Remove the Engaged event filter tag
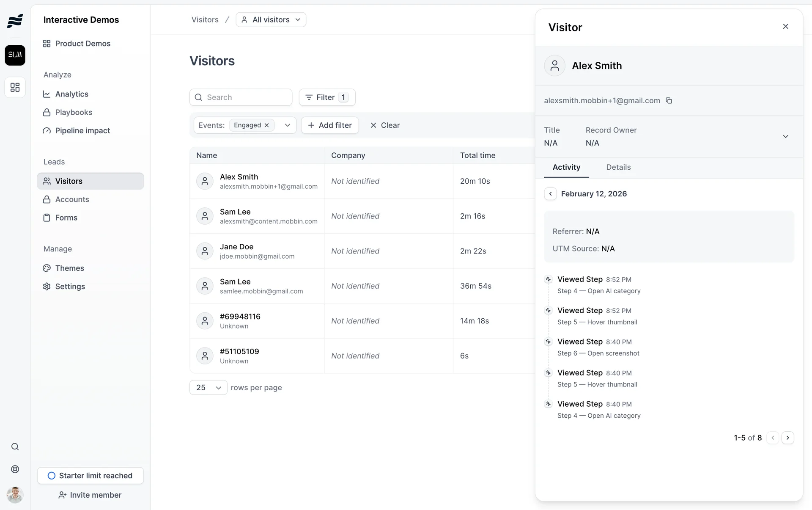This screenshot has height=510, width=812. (x=267, y=125)
